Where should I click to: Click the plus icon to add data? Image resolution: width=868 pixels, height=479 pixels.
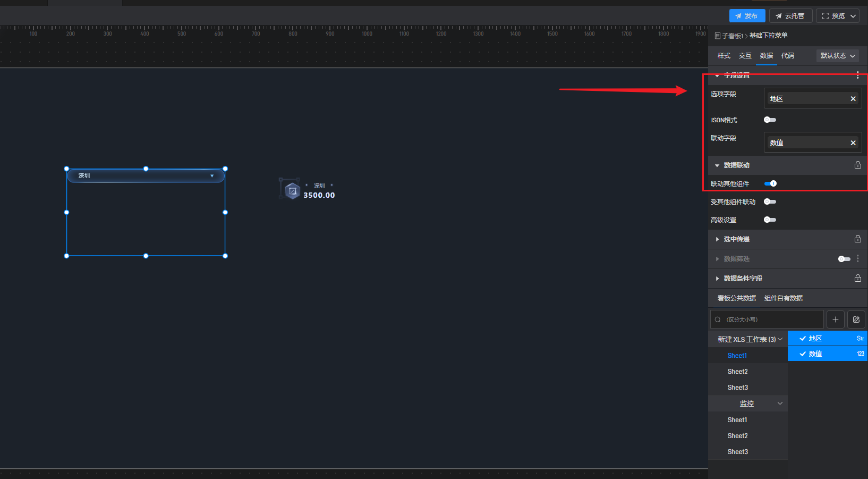(835, 320)
